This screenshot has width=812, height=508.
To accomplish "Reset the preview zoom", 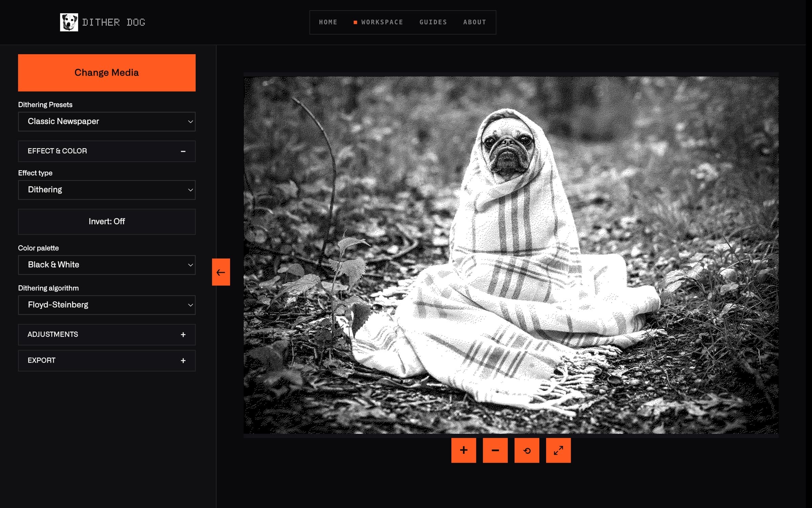I will tap(527, 450).
